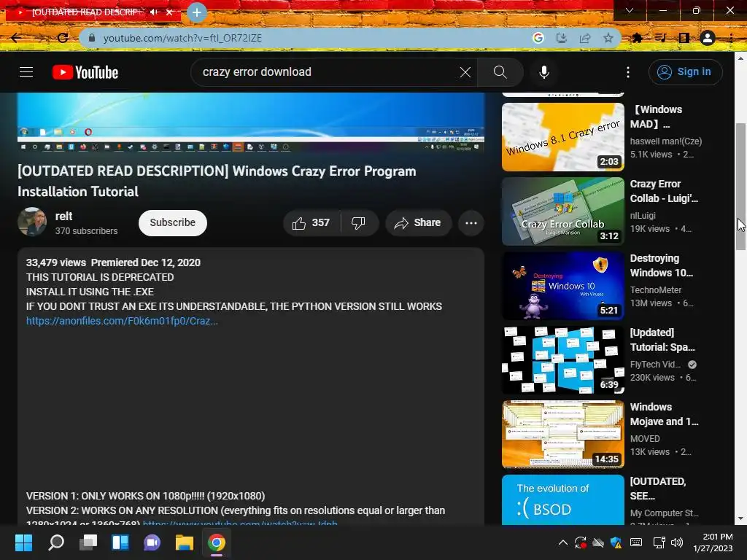Open Windows taskbar search
This screenshot has height=560, width=747.
(55, 542)
